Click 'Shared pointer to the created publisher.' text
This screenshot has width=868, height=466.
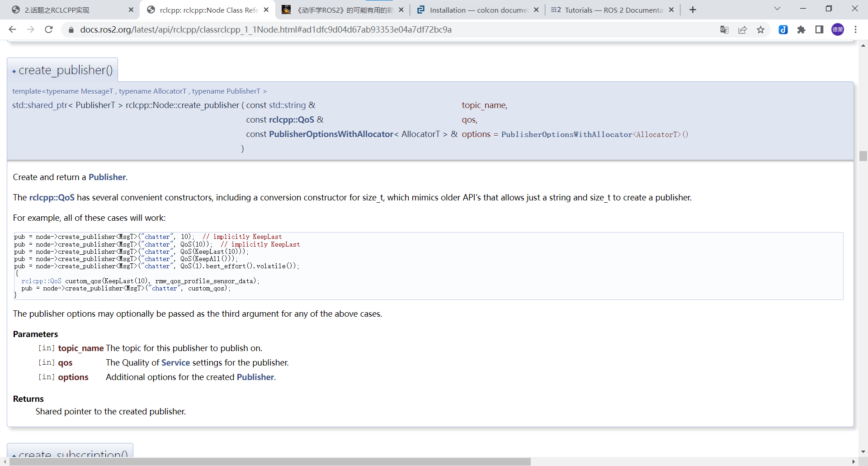tap(111, 411)
